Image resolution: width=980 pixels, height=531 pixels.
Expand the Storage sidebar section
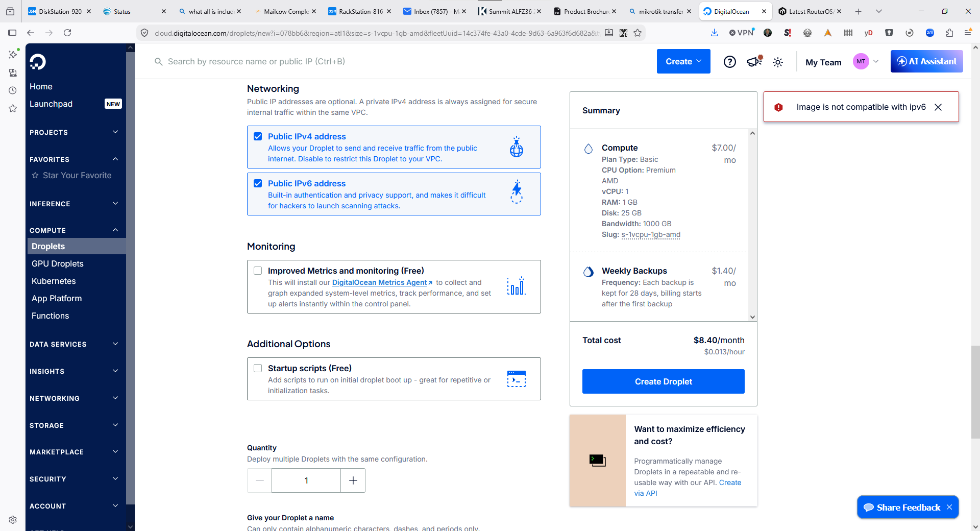point(75,425)
